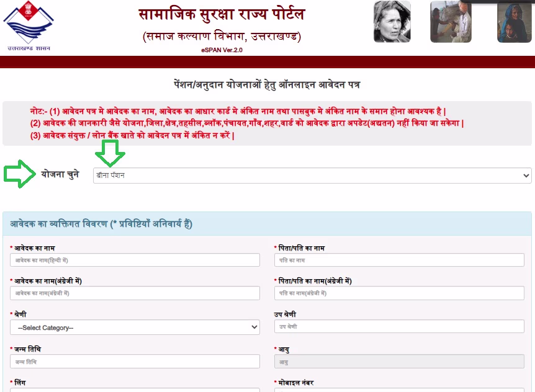Viewport: 535px width, 392px height.
Task: Click the red नोट instructions notice box
Action: (267, 123)
